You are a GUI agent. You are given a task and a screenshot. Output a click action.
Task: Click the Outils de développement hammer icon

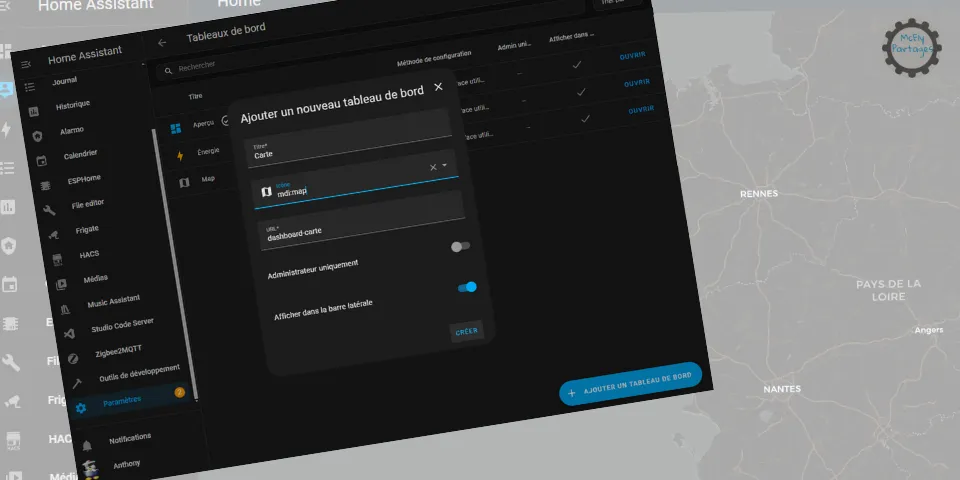point(77,383)
